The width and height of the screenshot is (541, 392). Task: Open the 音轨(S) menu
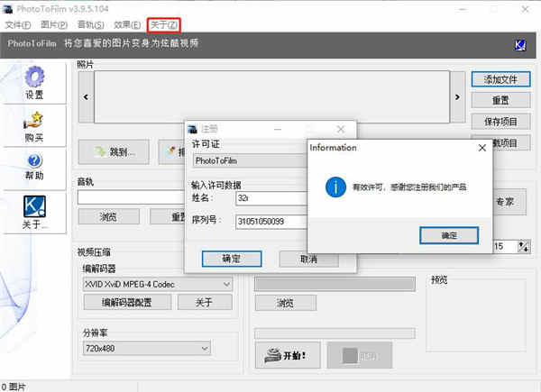91,25
